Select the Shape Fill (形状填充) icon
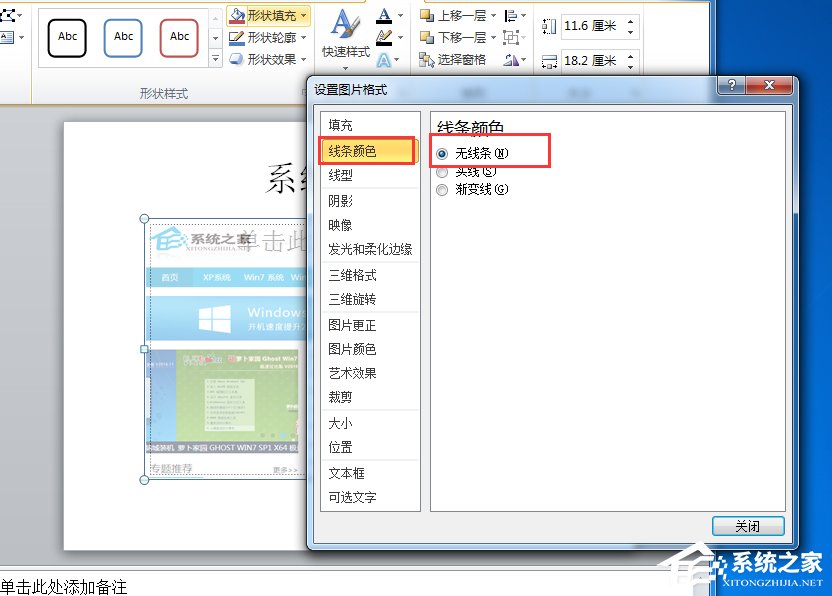Image resolution: width=832 pixels, height=596 pixels. [237, 15]
